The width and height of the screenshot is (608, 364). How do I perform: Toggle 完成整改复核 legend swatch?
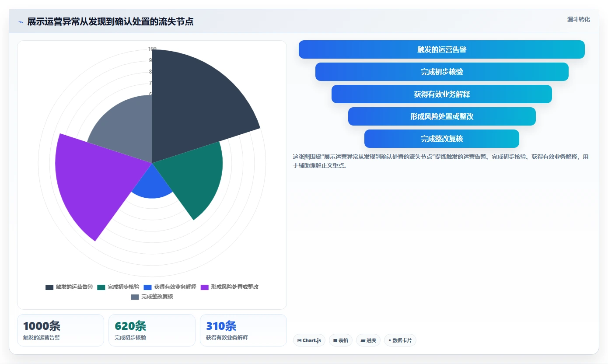pyautogui.click(x=135, y=297)
